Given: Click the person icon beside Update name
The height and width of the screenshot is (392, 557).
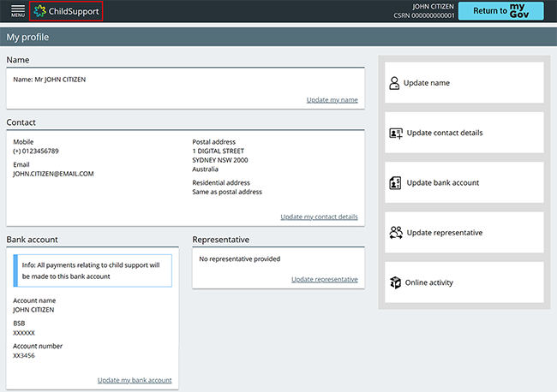Looking at the screenshot, I should 394,83.
